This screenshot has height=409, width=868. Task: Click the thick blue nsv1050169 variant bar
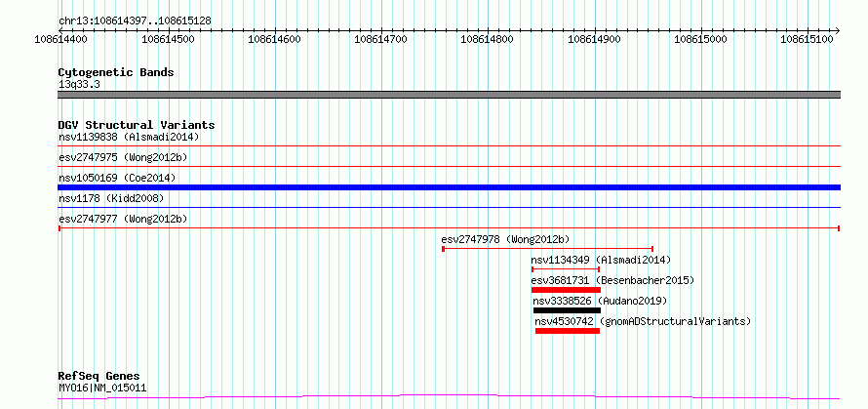click(449, 187)
